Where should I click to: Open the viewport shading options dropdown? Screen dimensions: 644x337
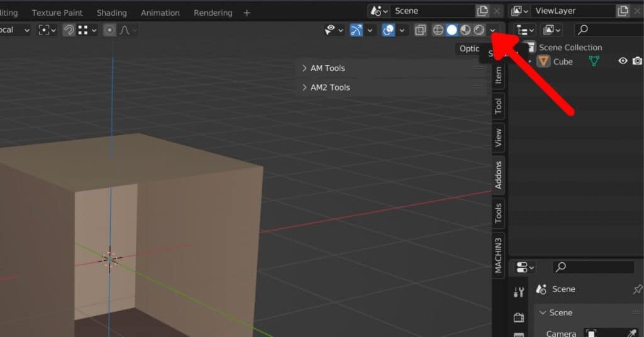click(493, 30)
